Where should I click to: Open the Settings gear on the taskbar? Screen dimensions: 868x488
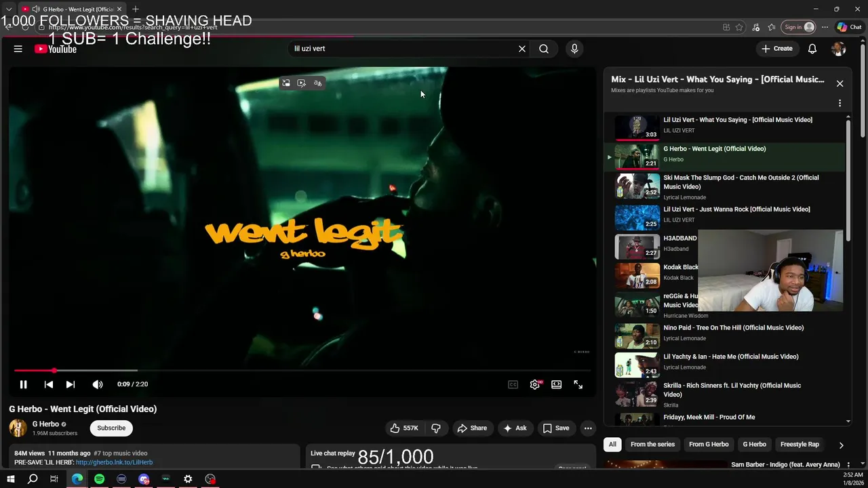pyautogui.click(x=188, y=479)
